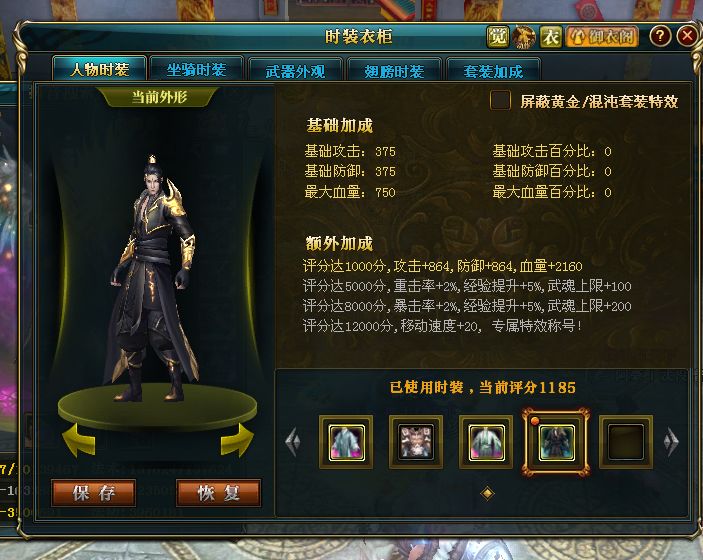The height and width of the screenshot is (560, 703).
Task: Click the 恢复 restore button
Action: (219, 493)
